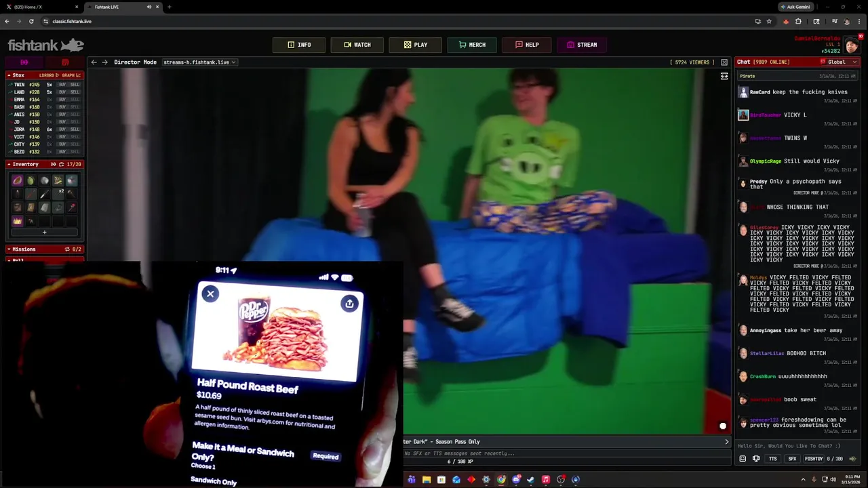Open the INFO menu

click(x=299, y=45)
